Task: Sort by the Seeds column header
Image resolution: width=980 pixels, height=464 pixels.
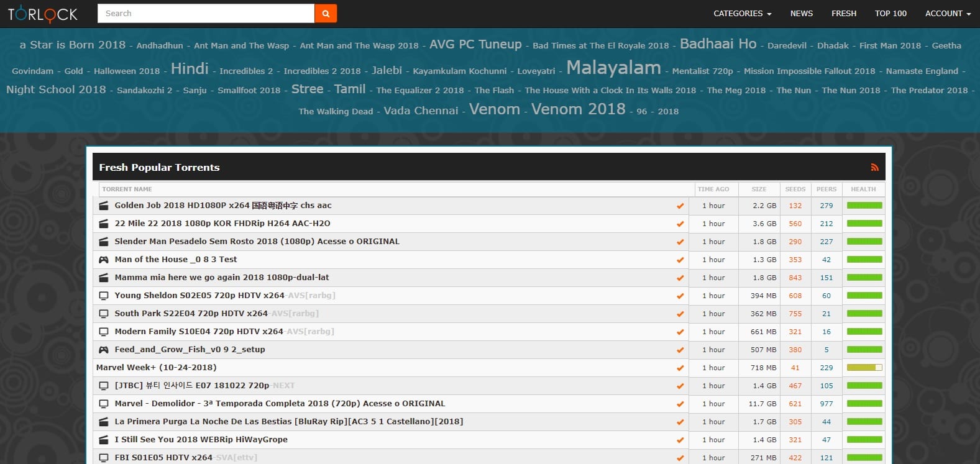Action: tap(795, 189)
